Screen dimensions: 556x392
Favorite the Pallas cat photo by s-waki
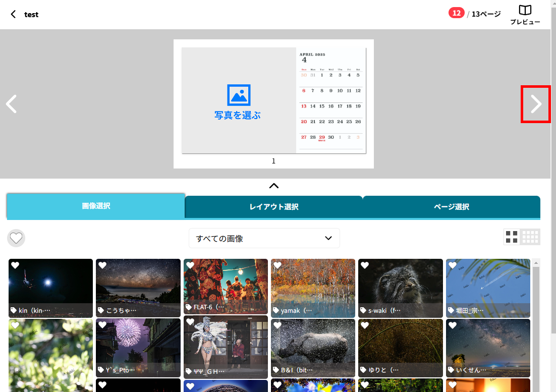365,265
